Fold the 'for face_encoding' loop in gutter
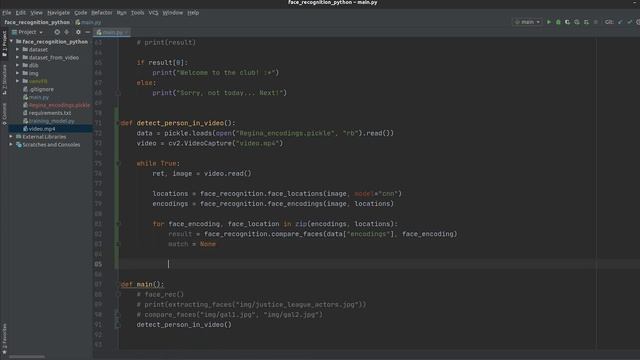 [x=118, y=224]
